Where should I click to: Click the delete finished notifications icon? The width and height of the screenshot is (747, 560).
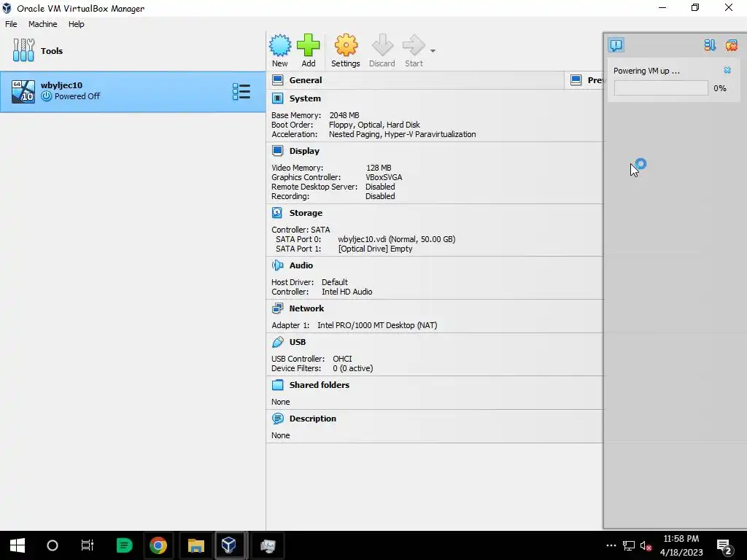click(731, 45)
